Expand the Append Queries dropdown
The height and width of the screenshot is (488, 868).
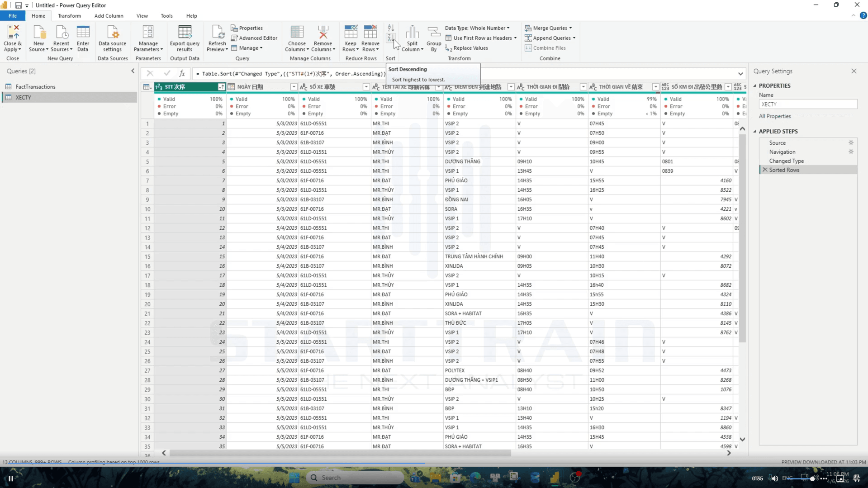point(574,38)
